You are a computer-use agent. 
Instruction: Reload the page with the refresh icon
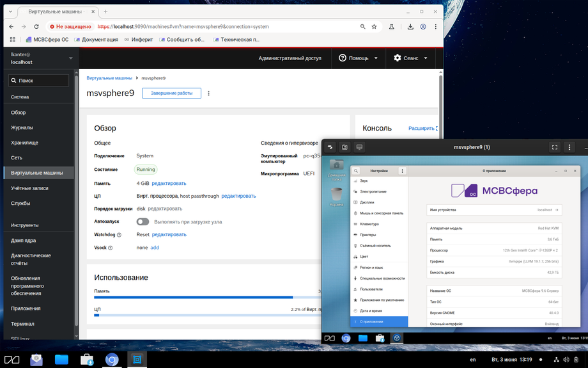(36, 27)
